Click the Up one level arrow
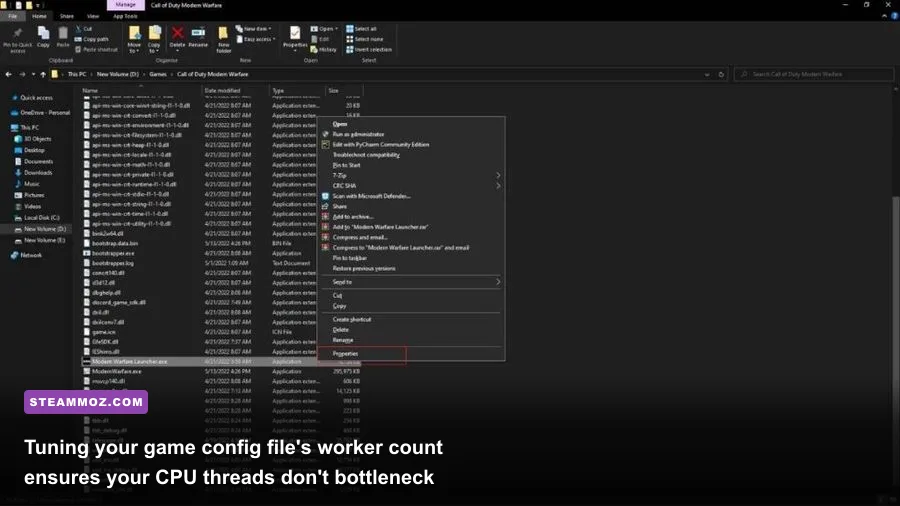Image resolution: width=900 pixels, height=506 pixels. coord(43,74)
